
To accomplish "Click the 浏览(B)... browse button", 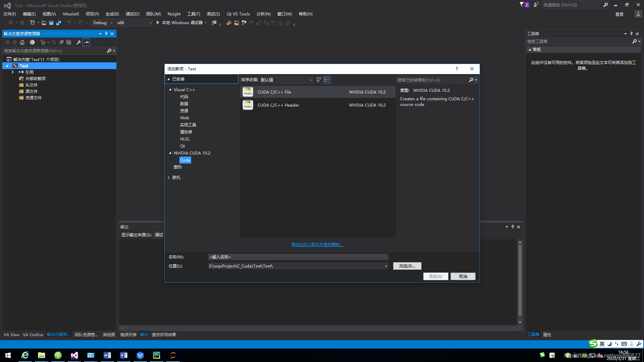I will click(407, 266).
